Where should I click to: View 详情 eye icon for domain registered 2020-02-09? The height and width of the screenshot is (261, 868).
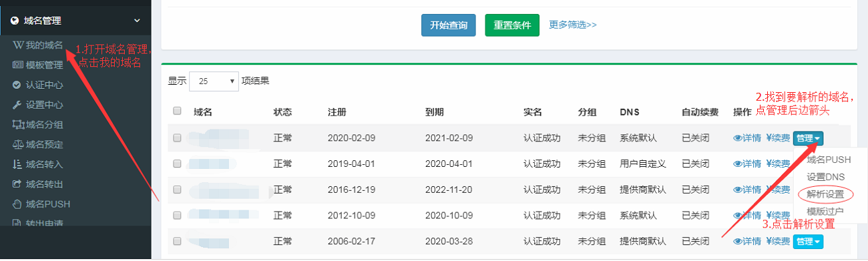(747, 138)
